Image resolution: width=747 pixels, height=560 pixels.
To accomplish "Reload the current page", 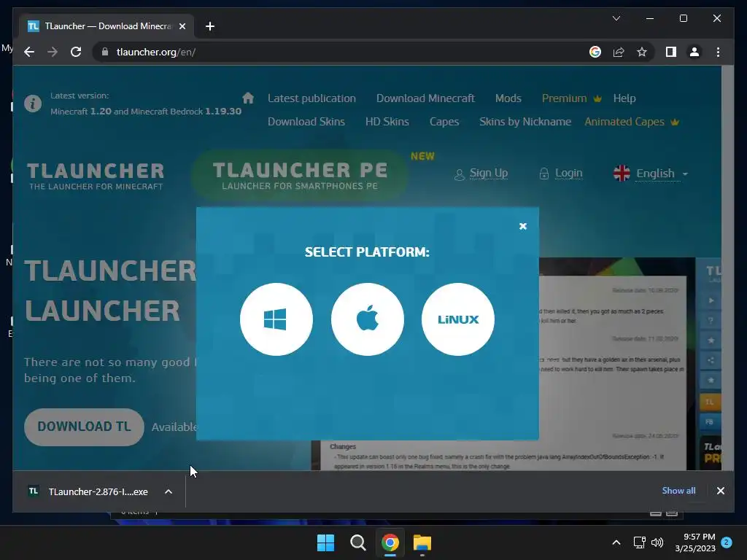I will (76, 52).
